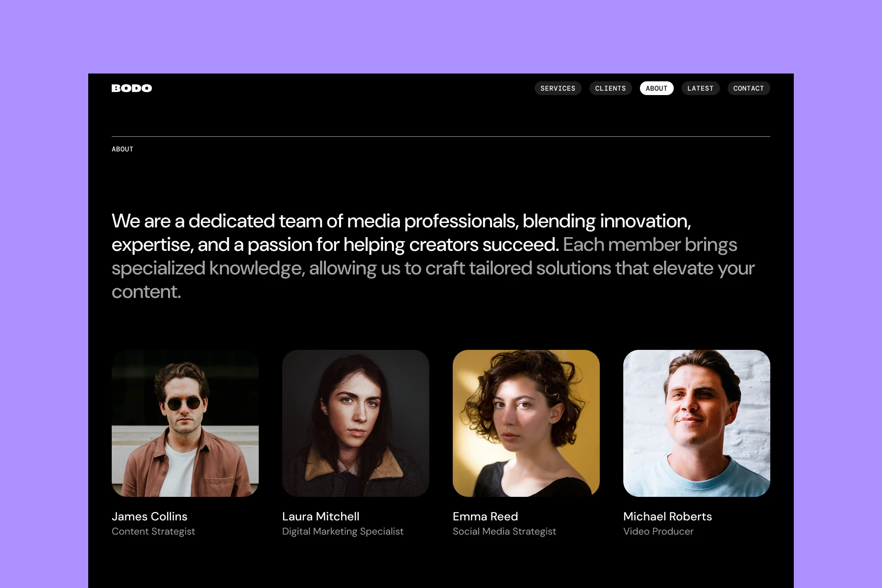Screen dimensions: 882x588
Task: Click the Content Strategist role label
Action: (x=154, y=531)
